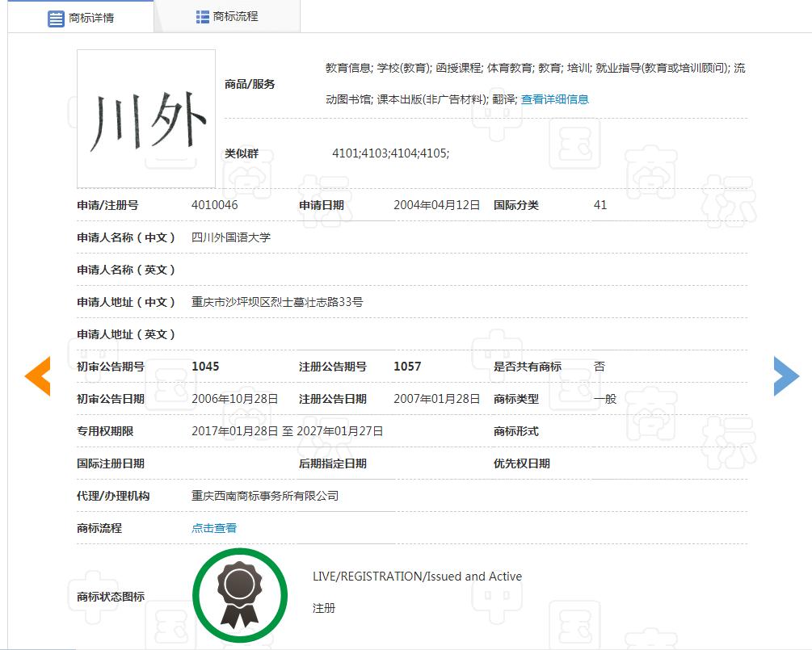Go to next trademark with blue arrow
Image resolution: width=812 pixels, height=650 pixels.
coord(787,376)
